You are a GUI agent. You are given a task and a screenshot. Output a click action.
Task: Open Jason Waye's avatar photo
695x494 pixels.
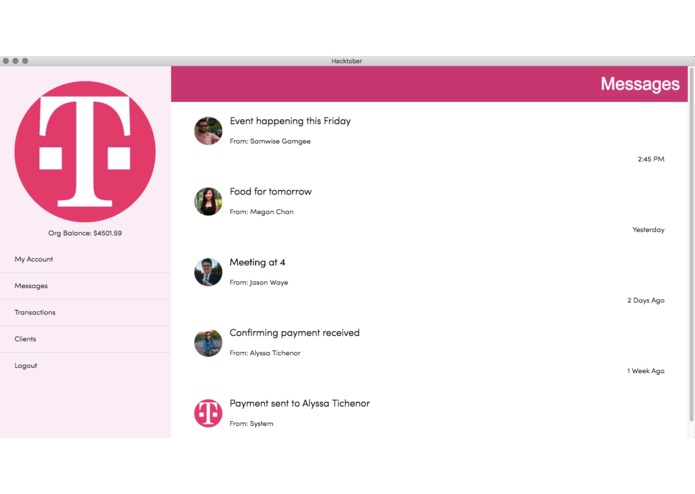click(x=208, y=272)
